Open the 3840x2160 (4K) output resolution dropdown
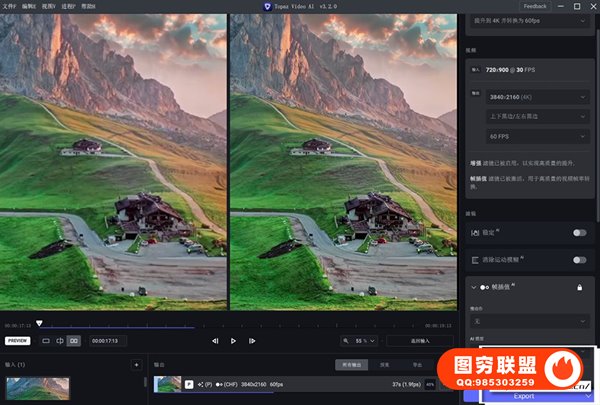This screenshot has height=405, width=600. [536, 97]
